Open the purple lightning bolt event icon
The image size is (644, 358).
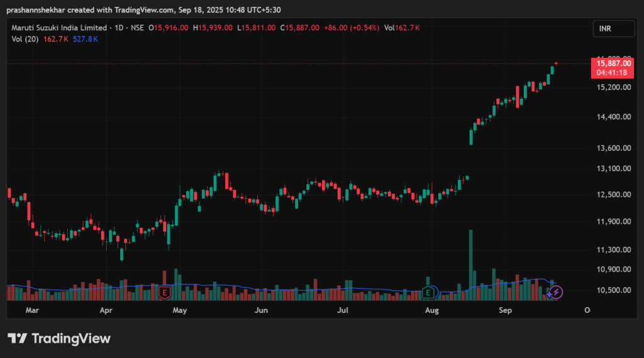tap(557, 292)
